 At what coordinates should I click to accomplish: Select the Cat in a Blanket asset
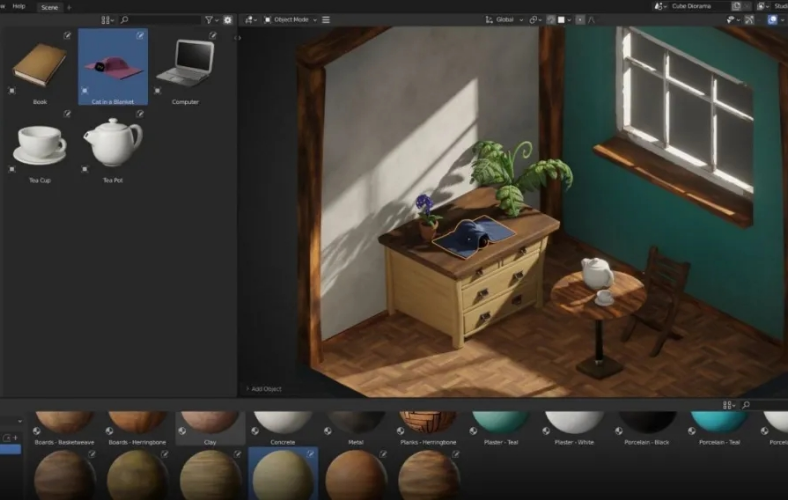[113, 66]
